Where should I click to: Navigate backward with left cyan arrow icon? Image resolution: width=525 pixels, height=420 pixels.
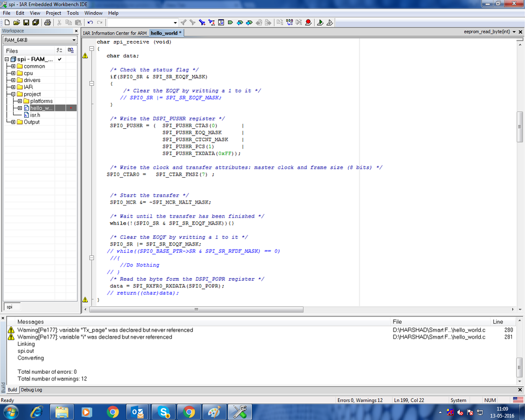[x=240, y=23]
